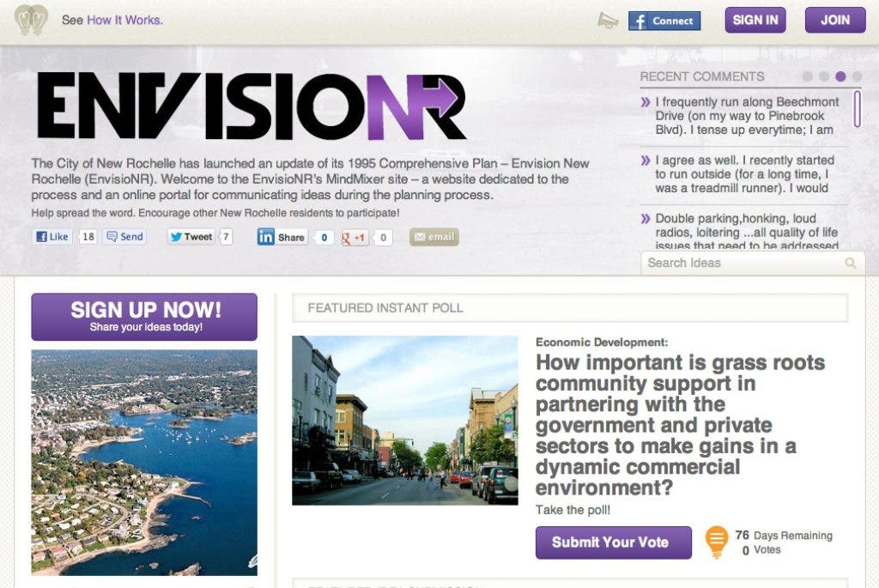This screenshot has height=588, width=879.
Task: Click the Facebook Send button
Action: pyautogui.click(x=124, y=237)
